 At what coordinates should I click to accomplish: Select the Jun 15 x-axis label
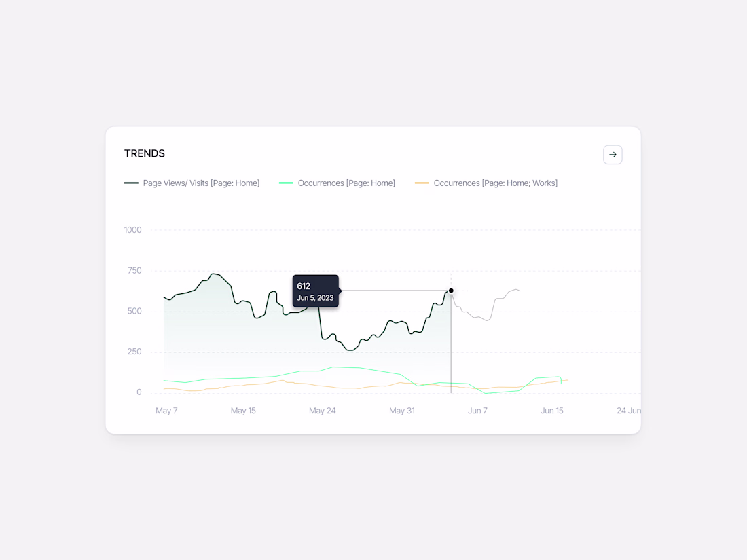coord(551,411)
